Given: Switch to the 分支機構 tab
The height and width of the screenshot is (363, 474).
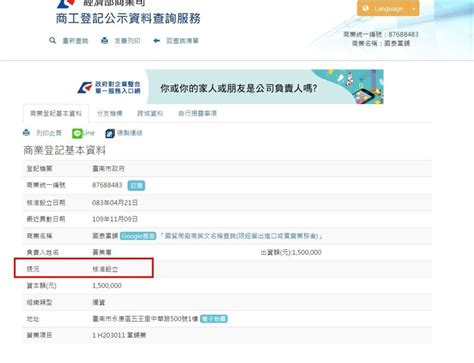Looking at the screenshot, I should click(x=110, y=113).
